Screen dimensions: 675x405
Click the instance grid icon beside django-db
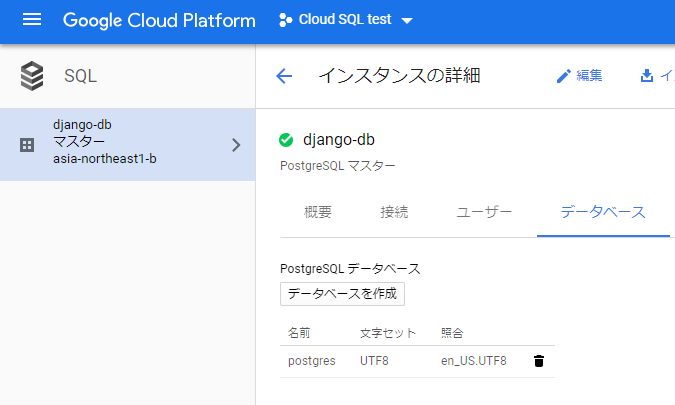tap(27, 145)
